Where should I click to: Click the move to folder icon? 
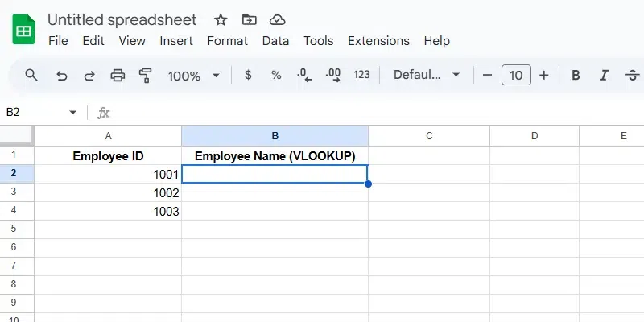250,19
